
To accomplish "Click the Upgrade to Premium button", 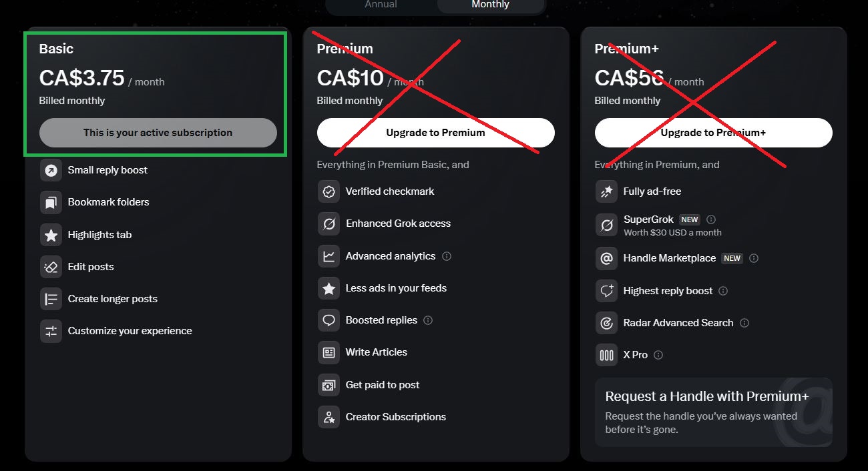I will (435, 133).
